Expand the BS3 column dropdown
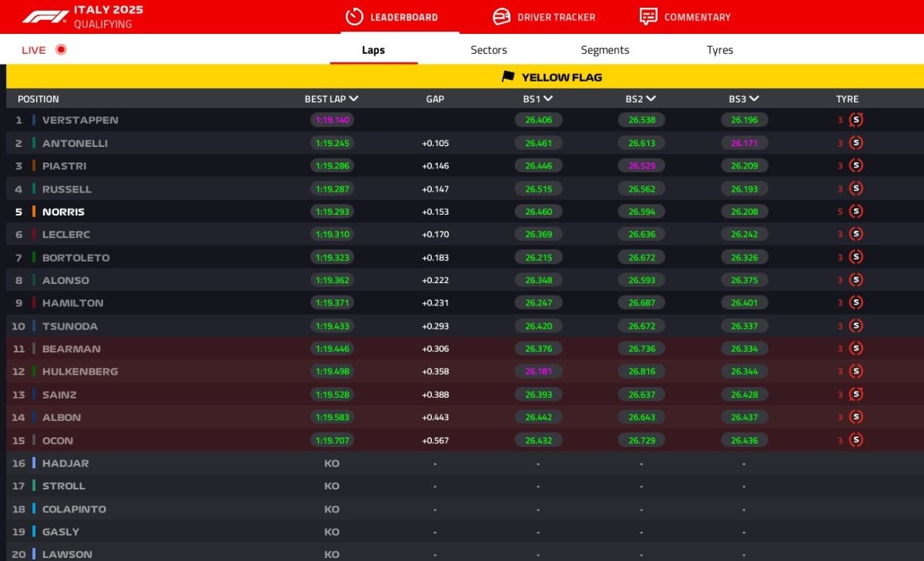 (x=755, y=99)
